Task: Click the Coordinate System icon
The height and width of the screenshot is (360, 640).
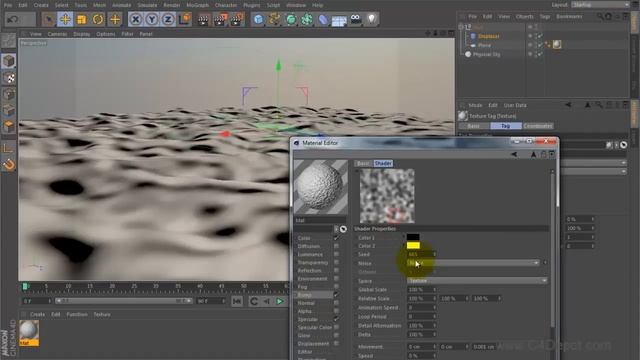Action: pyautogui.click(x=184, y=19)
